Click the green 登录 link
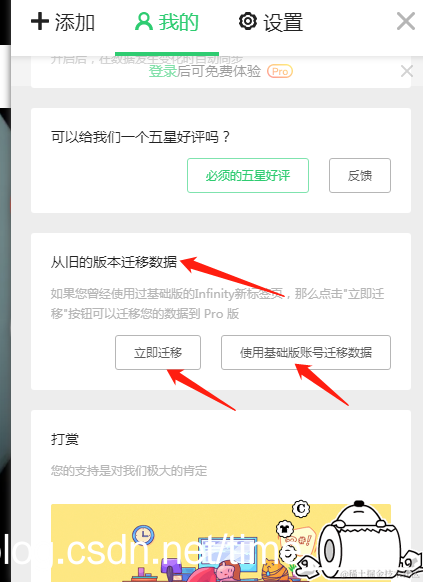423x582 pixels. click(x=163, y=71)
